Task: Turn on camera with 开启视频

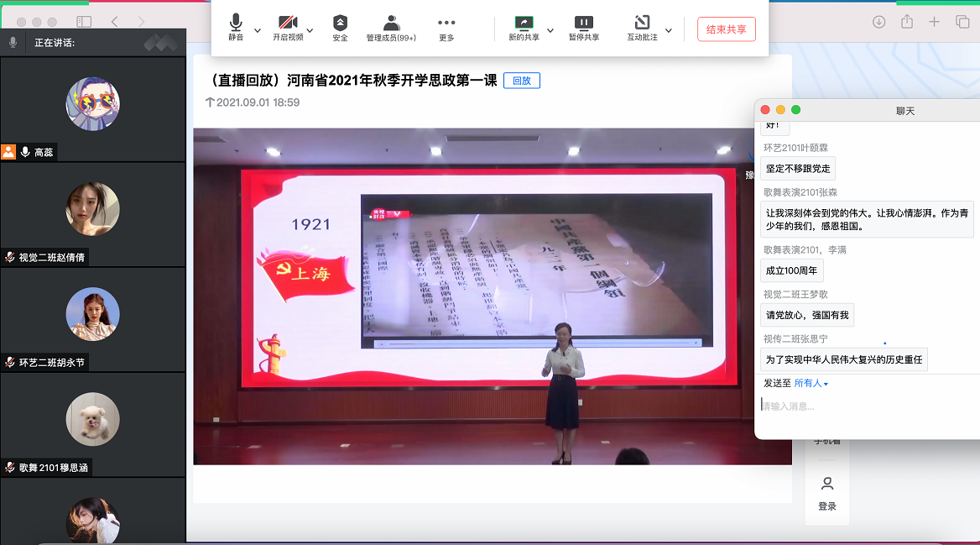Action: coord(288,24)
